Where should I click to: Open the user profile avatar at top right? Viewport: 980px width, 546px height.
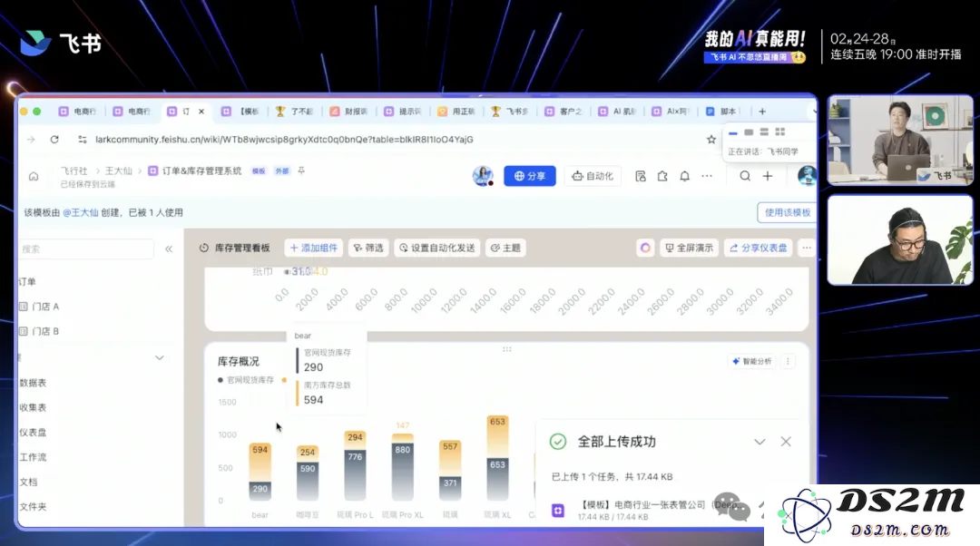(x=807, y=176)
